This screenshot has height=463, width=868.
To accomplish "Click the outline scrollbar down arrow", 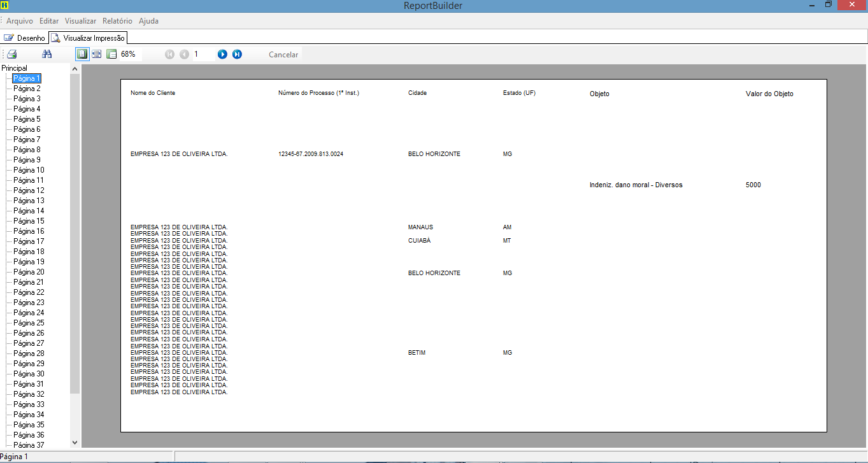I will tap(75, 442).
